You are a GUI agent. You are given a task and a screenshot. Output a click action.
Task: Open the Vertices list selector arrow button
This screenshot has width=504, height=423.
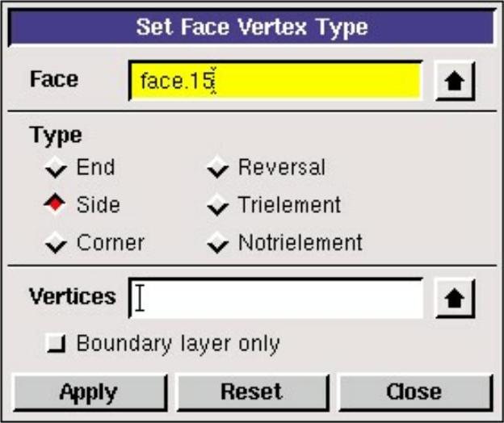(x=456, y=299)
